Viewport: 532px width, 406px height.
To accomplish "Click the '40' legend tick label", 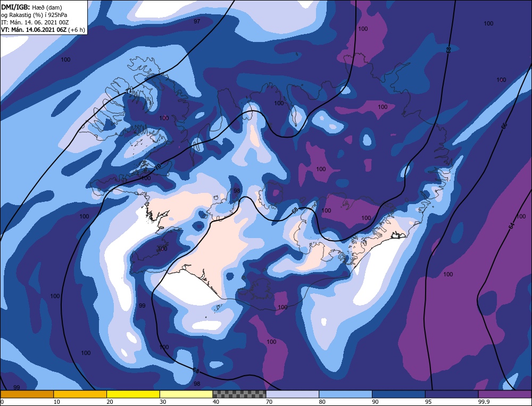I will click(x=216, y=402).
